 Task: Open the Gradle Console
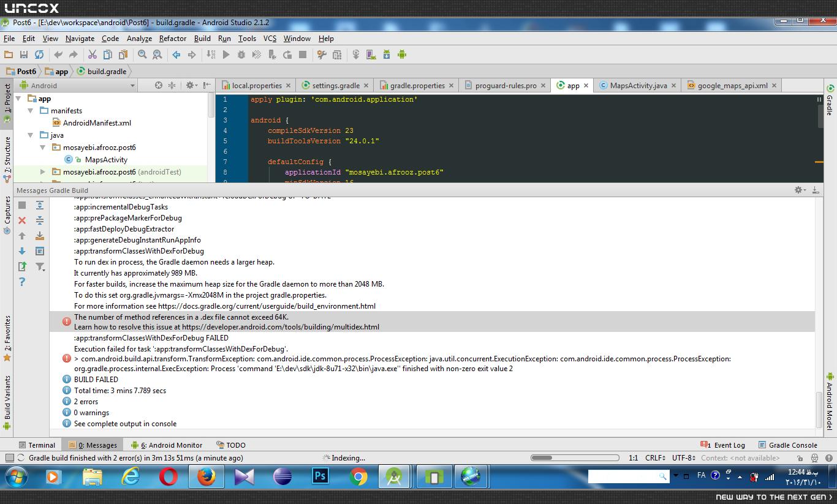[x=788, y=445]
